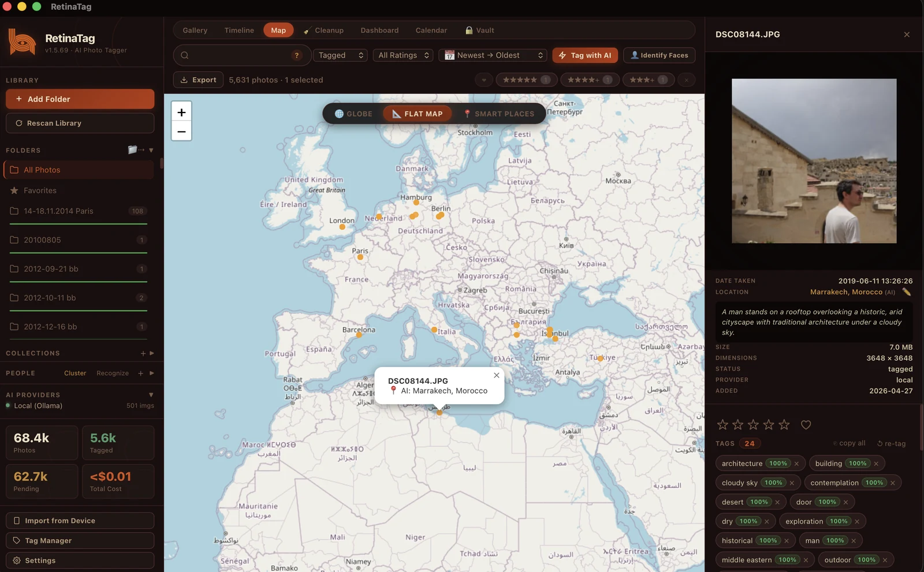This screenshot has height=572, width=924.
Task: Open the Calendar tab
Action: [x=431, y=30]
